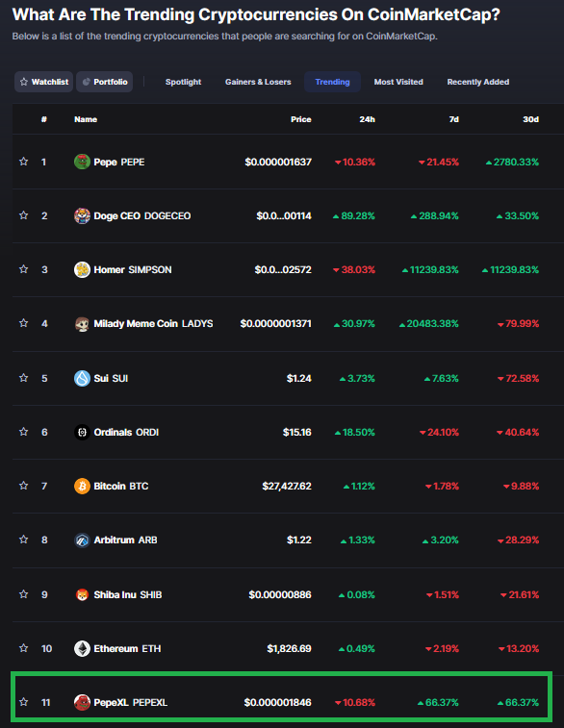Open the Most Visited tab
Screen dimensions: 564x728
(x=398, y=82)
